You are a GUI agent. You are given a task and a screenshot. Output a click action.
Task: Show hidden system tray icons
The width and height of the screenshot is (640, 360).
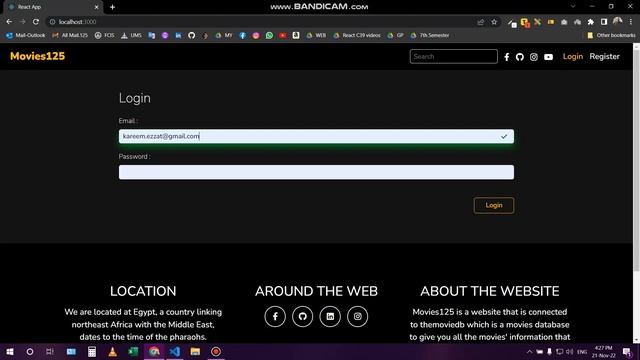(x=529, y=351)
